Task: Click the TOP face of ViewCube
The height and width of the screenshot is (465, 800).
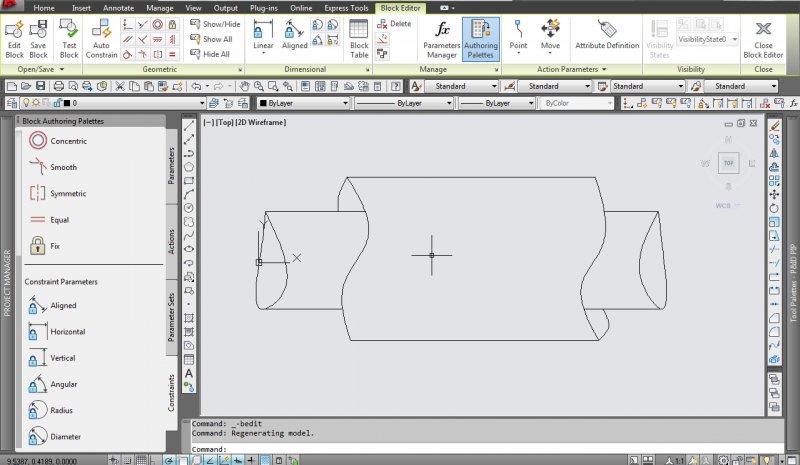Action: click(x=729, y=163)
